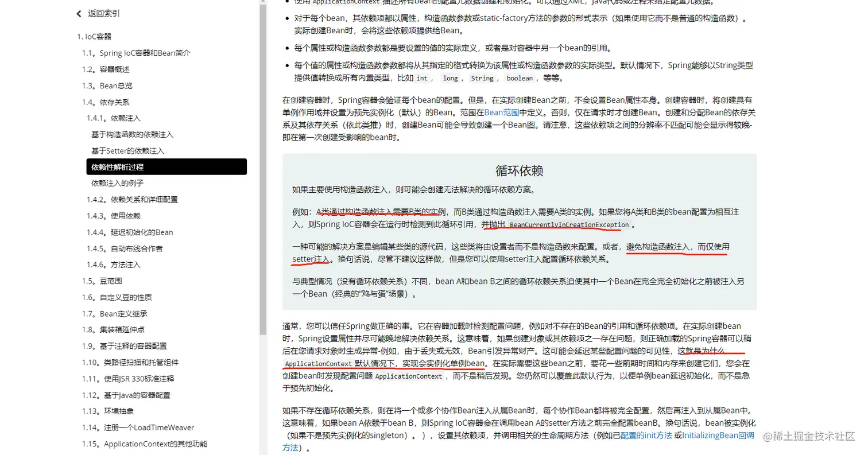Click the 循环依赖 callout heading
Viewport: 868px width, 455px height.
click(520, 171)
